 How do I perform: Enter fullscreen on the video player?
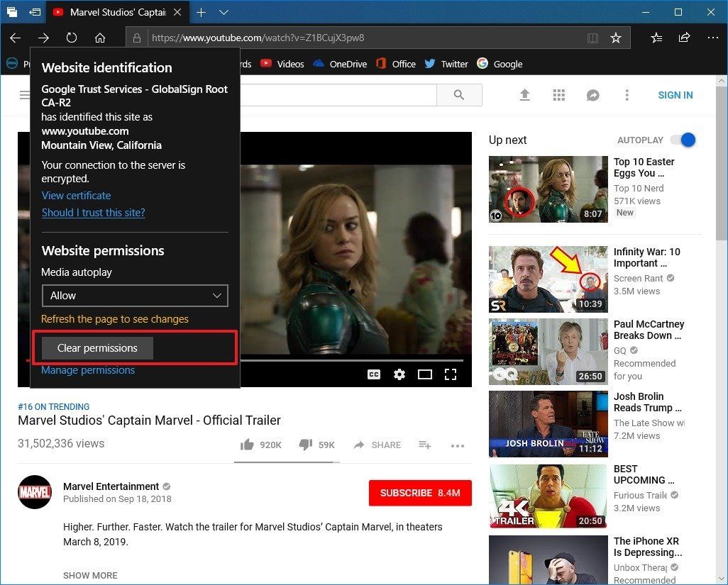[x=451, y=374]
